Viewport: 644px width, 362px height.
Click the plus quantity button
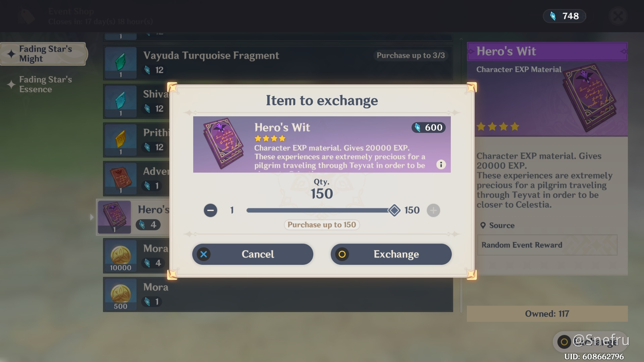coord(433,210)
